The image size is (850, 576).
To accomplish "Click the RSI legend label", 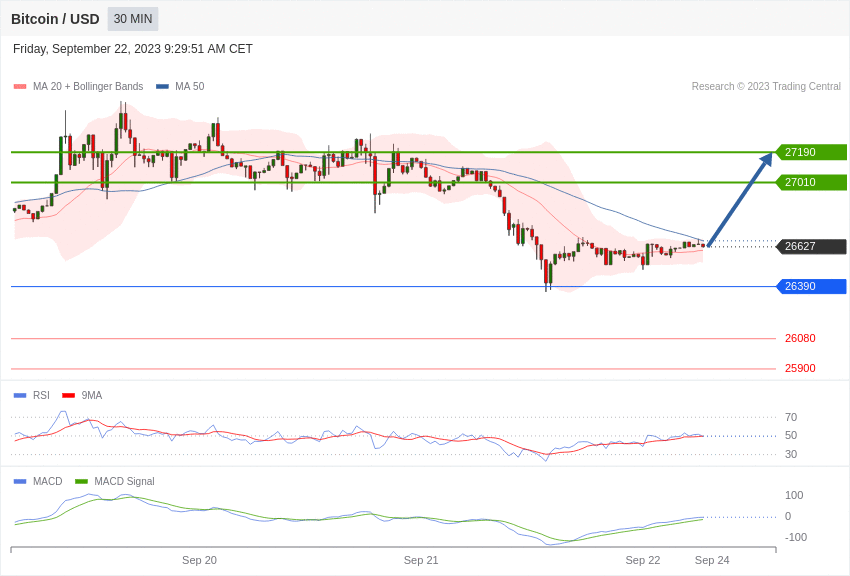I will point(41,396).
